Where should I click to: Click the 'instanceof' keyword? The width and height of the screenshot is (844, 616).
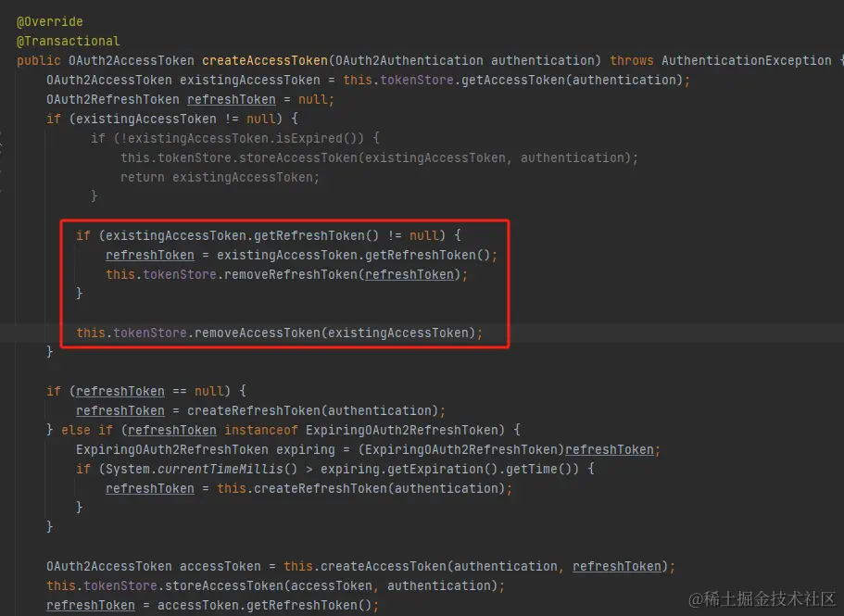(260, 430)
